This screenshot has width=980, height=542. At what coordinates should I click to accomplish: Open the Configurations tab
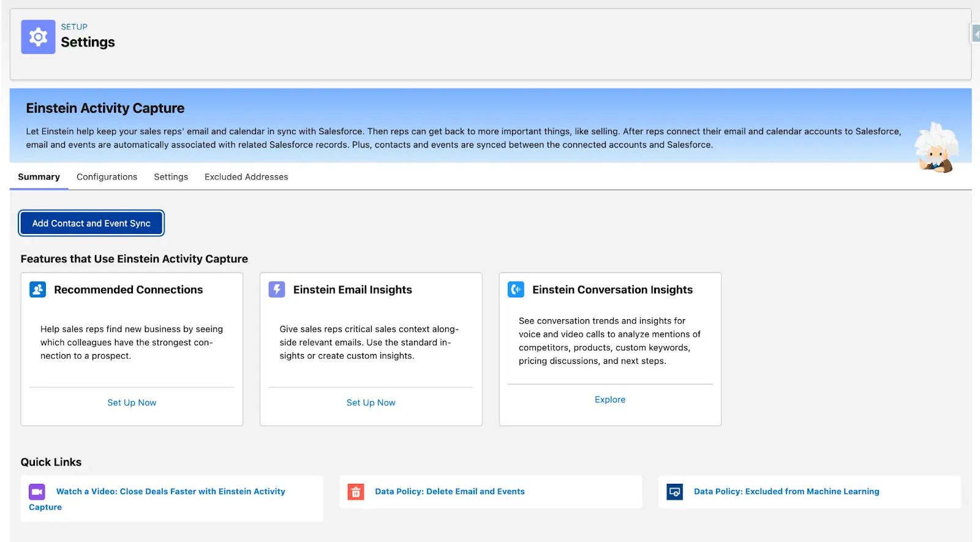[107, 177]
